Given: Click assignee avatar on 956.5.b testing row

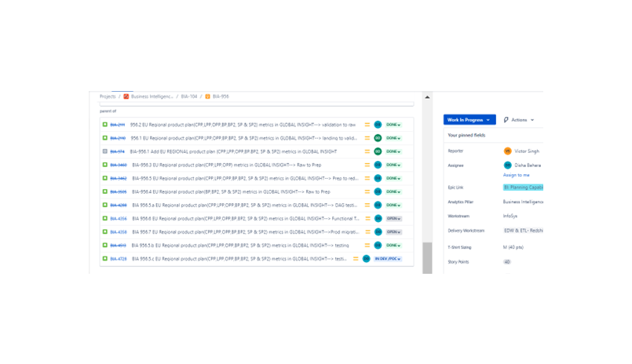Looking at the screenshot, I should tap(378, 246).
